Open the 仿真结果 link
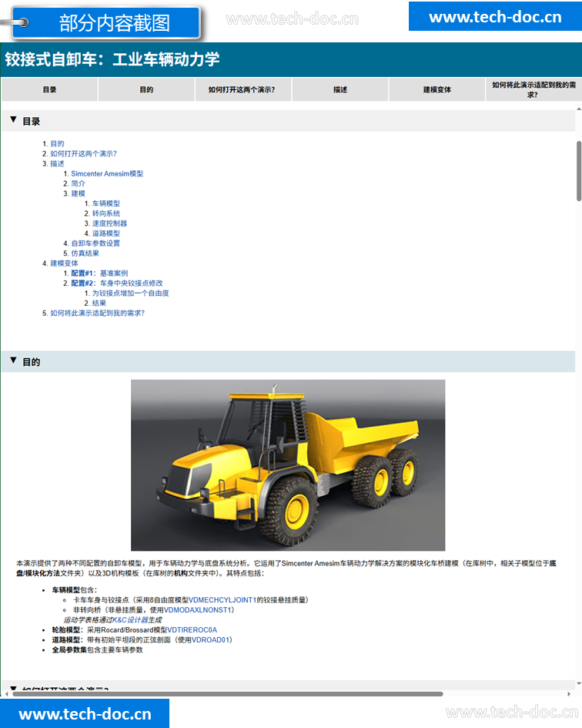Viewport: 582px width, 728px height. coord(85,253)
